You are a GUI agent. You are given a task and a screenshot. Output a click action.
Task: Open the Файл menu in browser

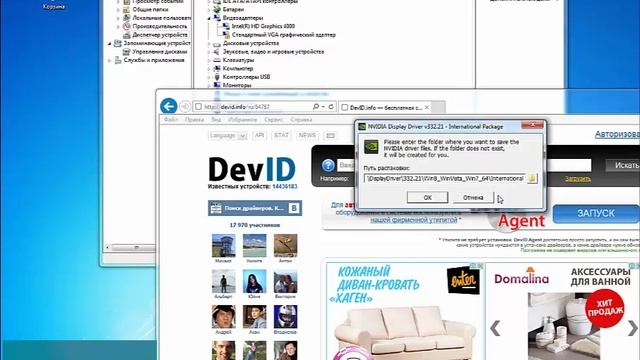pyautogui.click(x=171, y=120)
